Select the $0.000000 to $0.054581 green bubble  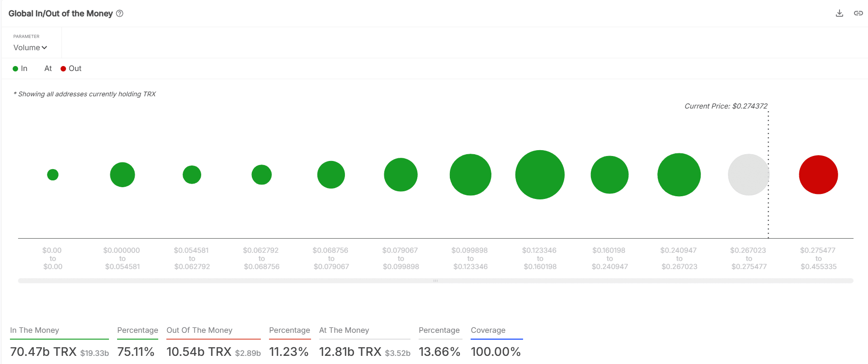click(x=123, y=175)
